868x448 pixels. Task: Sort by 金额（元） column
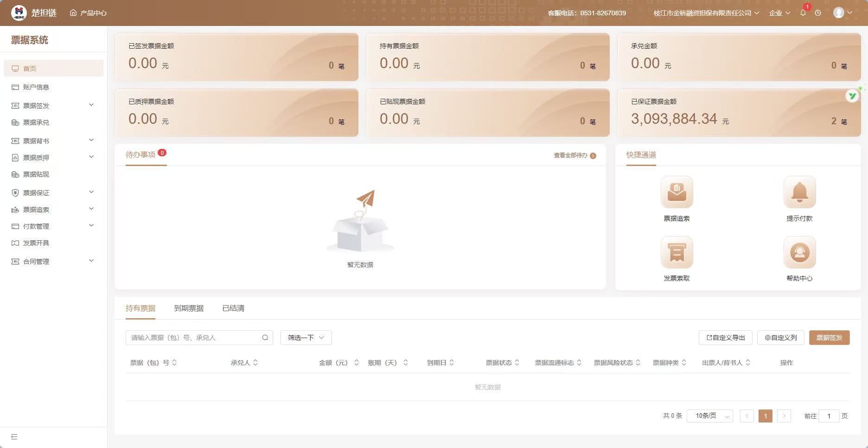(x=356, y=363)
